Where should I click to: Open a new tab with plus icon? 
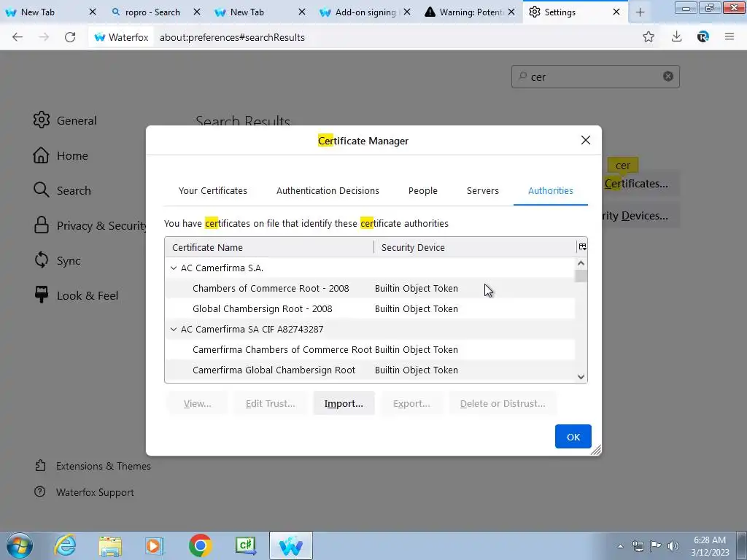pos(640,12)
